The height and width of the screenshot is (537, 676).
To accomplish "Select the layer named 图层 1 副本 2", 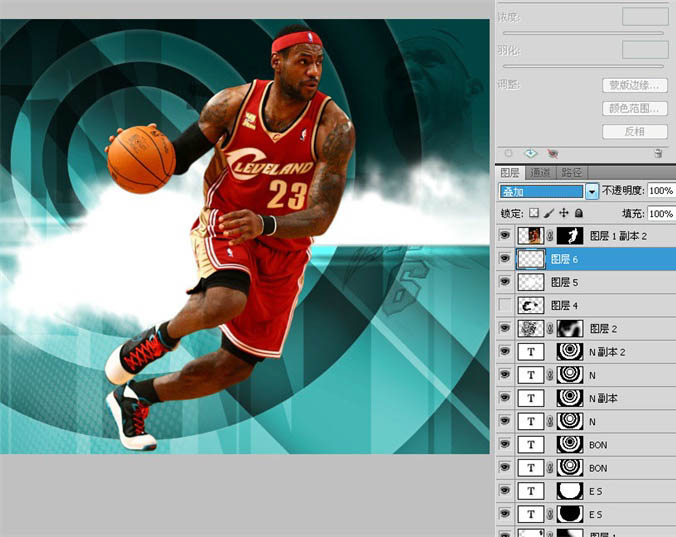I will (x=618, y=236).
